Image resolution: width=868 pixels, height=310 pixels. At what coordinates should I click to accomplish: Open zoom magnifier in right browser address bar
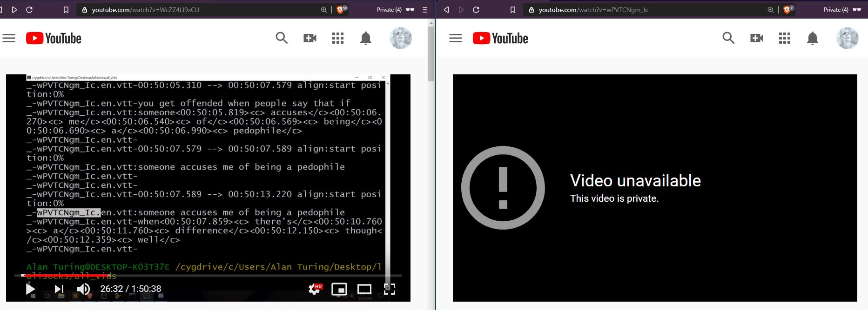tap(771, 10)
